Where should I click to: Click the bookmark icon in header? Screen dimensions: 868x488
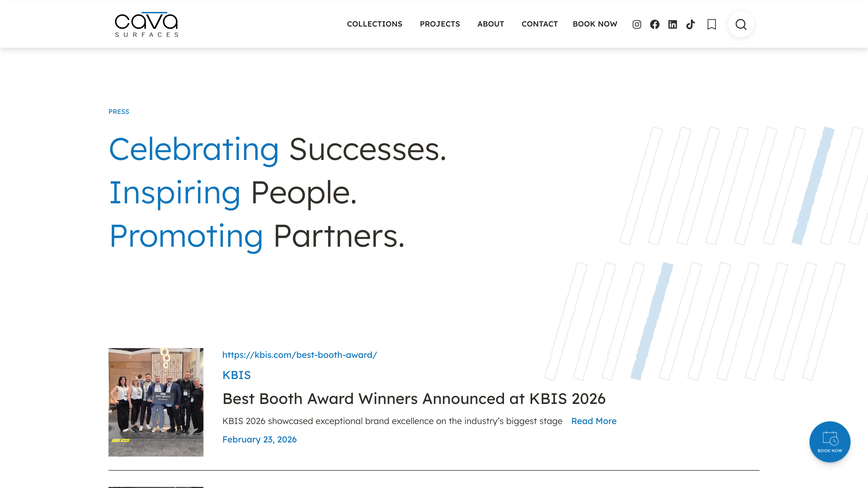tap(711, 24)
